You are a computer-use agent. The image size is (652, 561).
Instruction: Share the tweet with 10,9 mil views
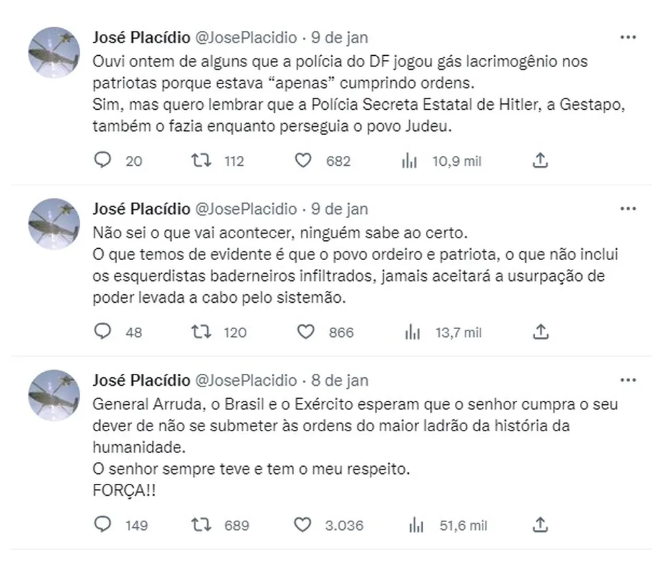click(x=540, y=160)
